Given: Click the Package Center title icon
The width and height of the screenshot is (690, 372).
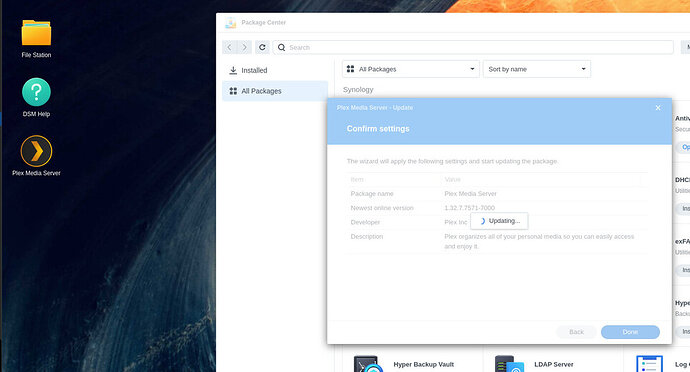Looking at the screenshot, I should click(x=231, y=23).
